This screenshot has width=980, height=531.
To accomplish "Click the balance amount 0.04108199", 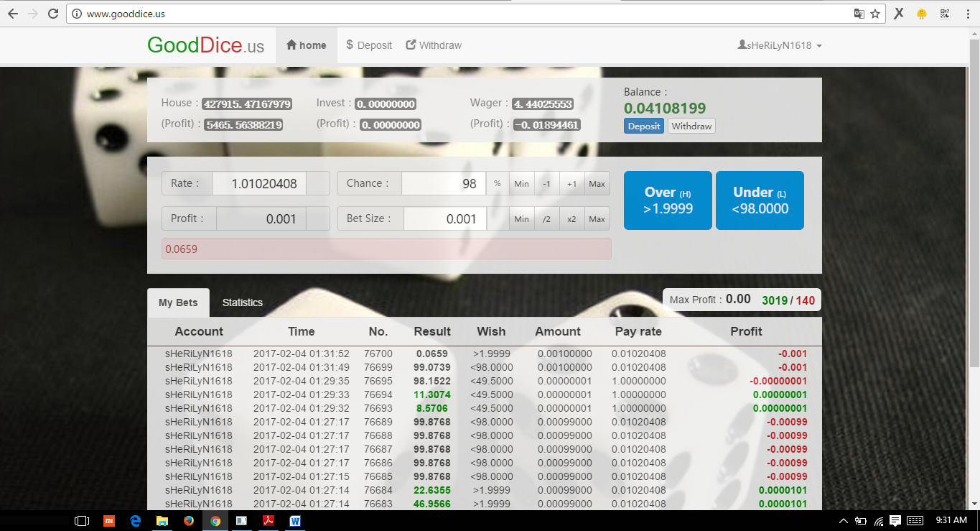I will pos(665,108).
